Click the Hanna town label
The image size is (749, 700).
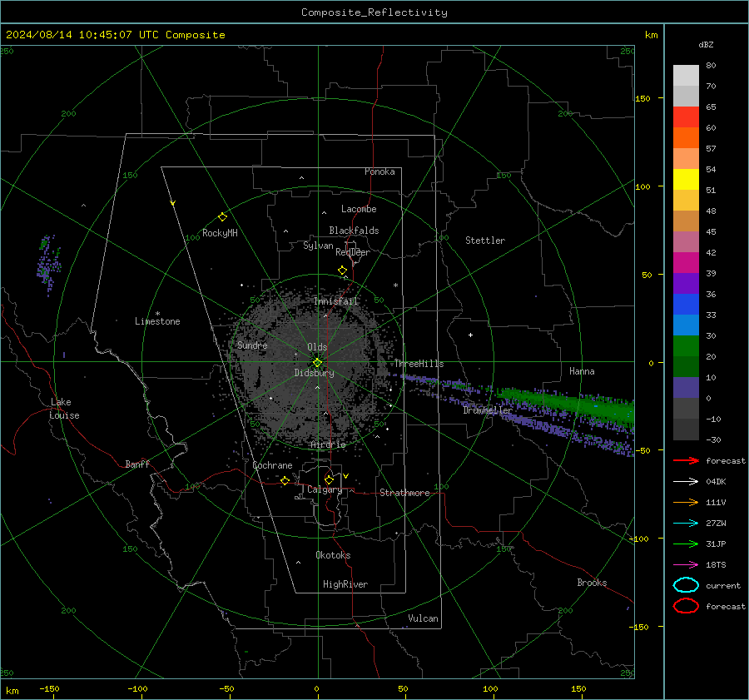click(582, 371)
